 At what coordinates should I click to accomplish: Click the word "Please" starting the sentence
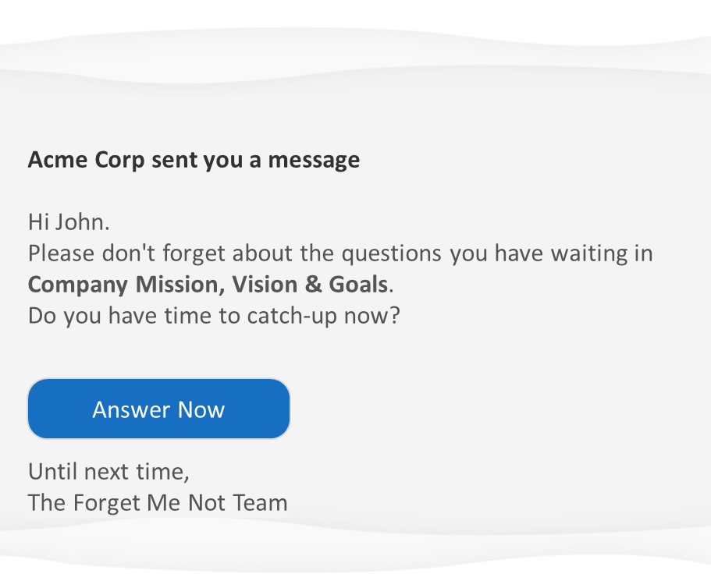61,254
